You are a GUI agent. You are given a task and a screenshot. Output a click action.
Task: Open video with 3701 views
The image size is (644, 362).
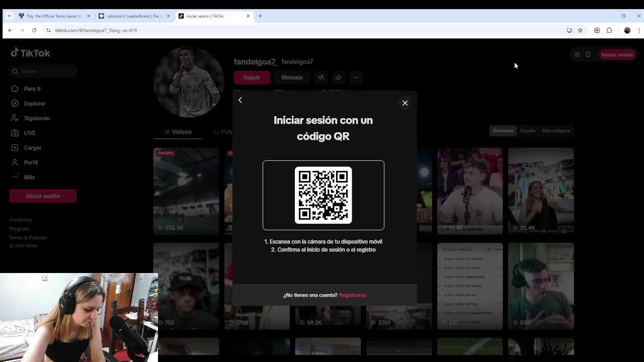click(399, 317)
